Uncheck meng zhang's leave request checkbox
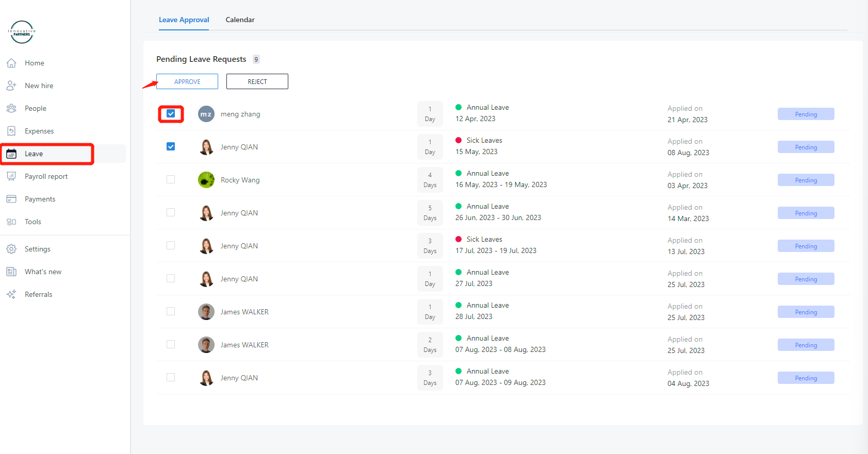868x454 pixels. [171, 114]
